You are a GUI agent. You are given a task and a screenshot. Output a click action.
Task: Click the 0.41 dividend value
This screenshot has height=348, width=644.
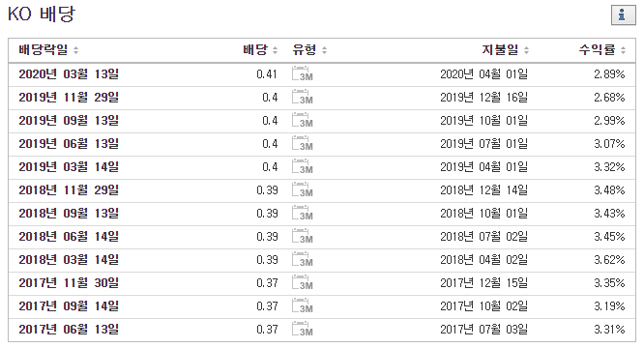point(267,73)
